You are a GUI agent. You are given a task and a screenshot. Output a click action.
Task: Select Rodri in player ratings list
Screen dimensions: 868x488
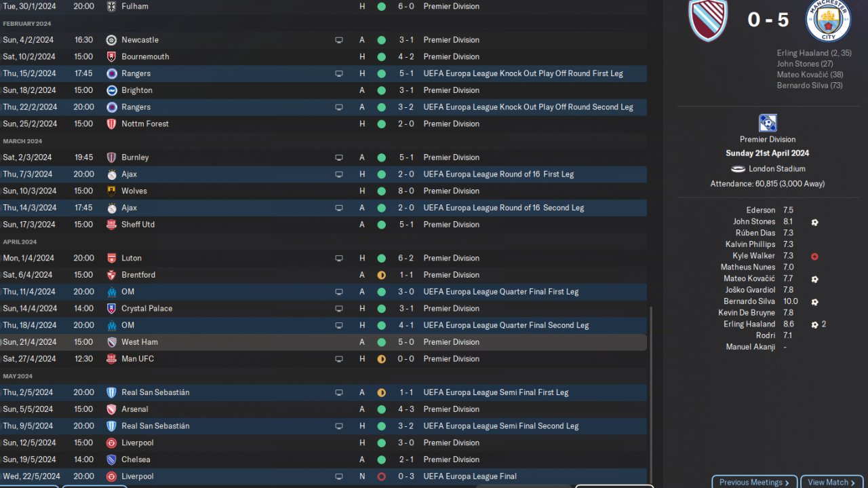[x=766, y=336]
